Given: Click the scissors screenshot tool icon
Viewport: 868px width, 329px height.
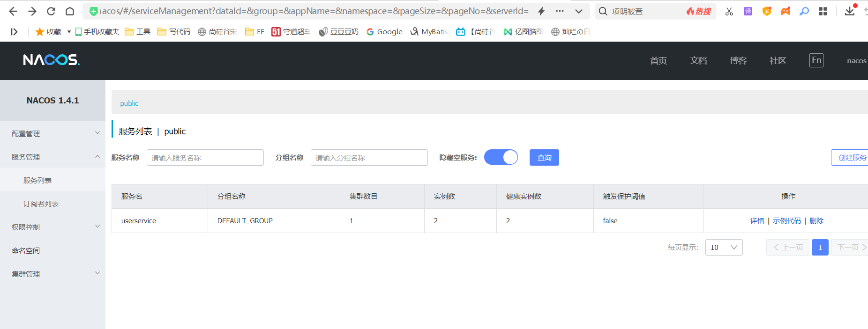Looking at the screenshot, I should point(729,11).
